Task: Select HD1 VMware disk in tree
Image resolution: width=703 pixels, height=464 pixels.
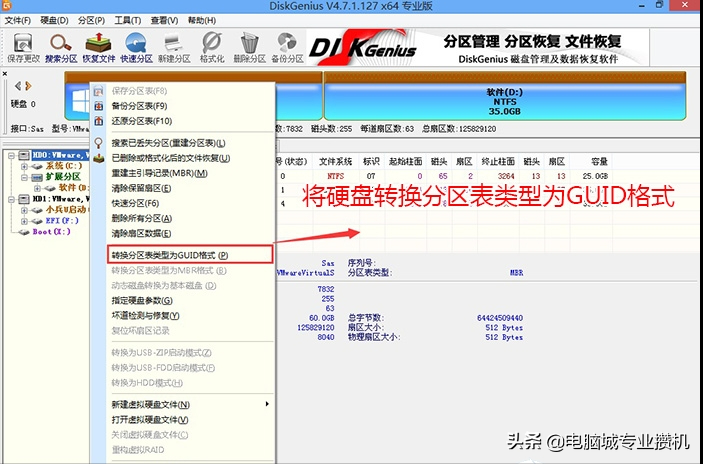Action: [61, 199]
